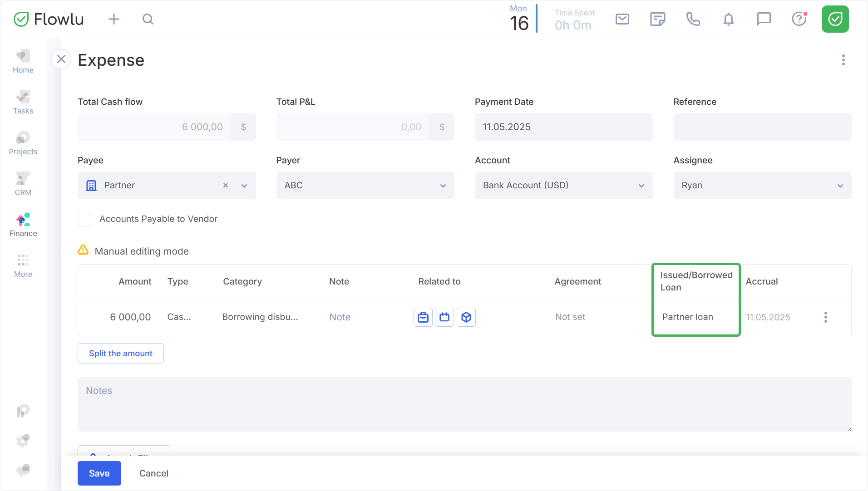The width and height of the screenshot is (868, 491).
Task: Open the CRM sidebar section
Action: pos(23,184)
